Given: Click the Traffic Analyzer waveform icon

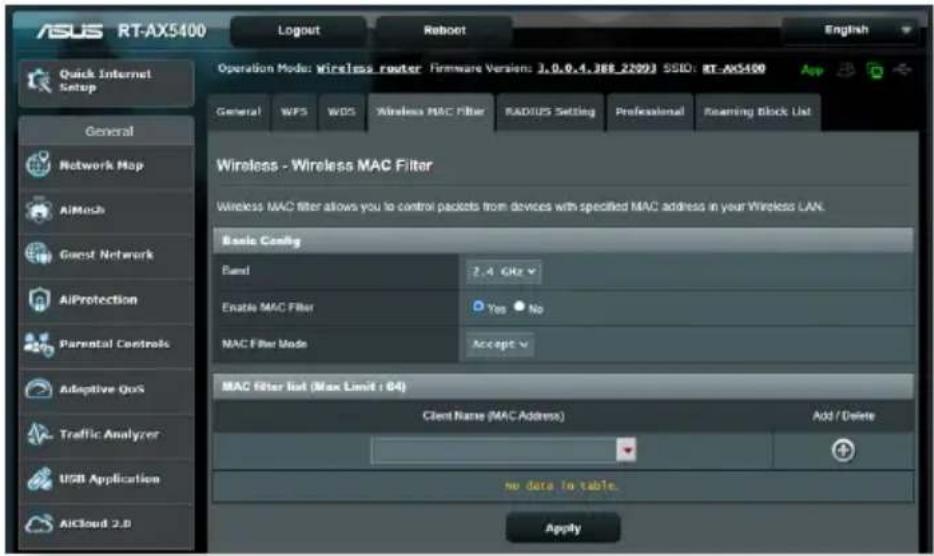Looking at the screenshot, I should click(x=39, y=434).
